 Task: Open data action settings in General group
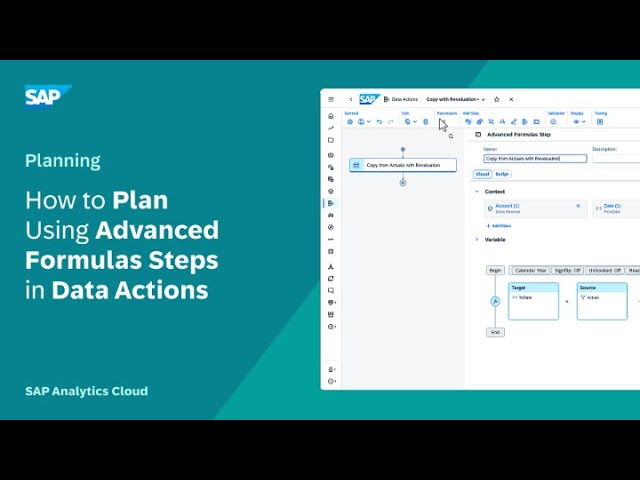pos(350,122)
